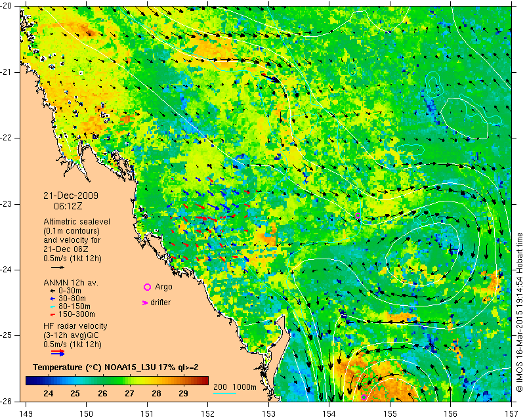Image resolution: width=525 pixels, height=420 pixels.
Task: Click the time label 06:12Z
Action: click(68, 206)
